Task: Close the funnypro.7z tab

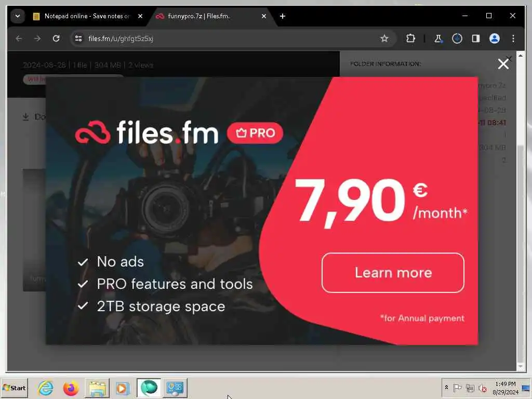Action: [263, 16]
